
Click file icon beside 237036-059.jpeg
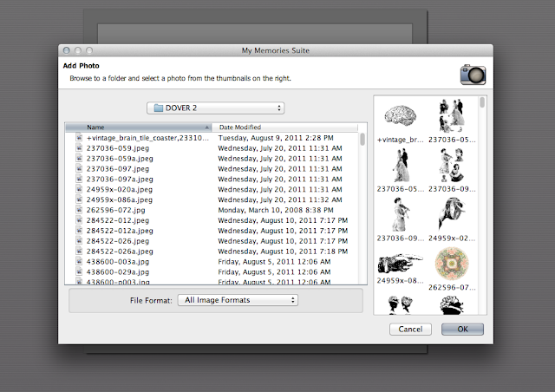click(79, 147)
